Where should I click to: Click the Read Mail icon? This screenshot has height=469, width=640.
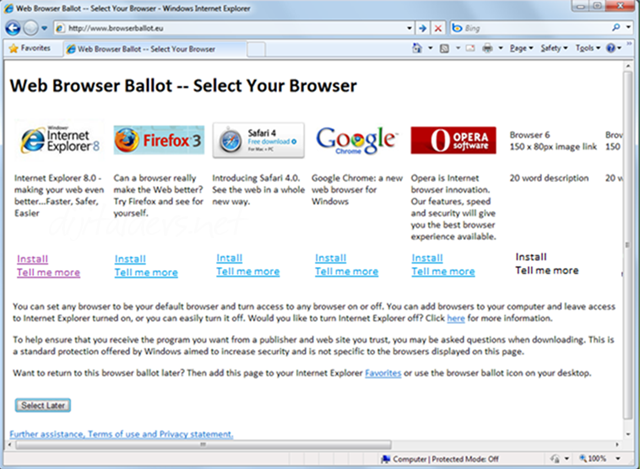tap(470, 48)
